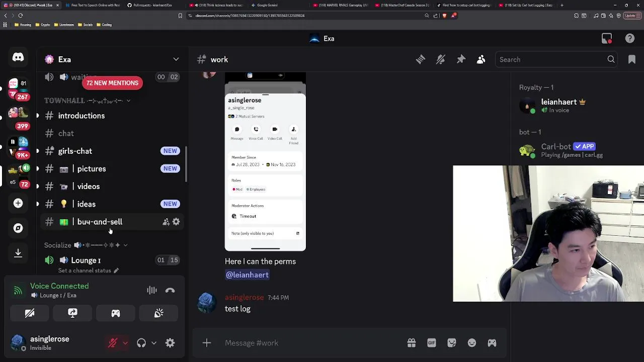Select the buy-and-sell channel
Screen dimensions: 644x362
click(101, 222)
